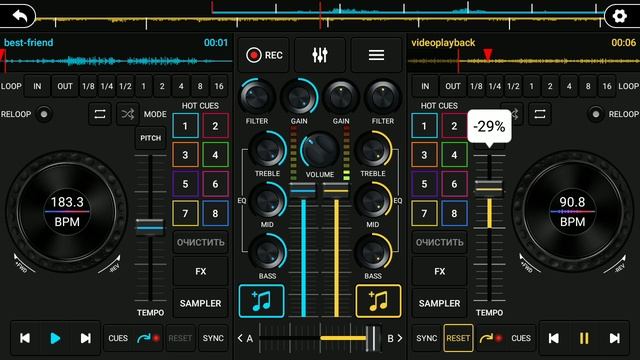Click the crossfader handle between A and B
The width and height of the screenshot is (640, 360).
click(373, 338)
